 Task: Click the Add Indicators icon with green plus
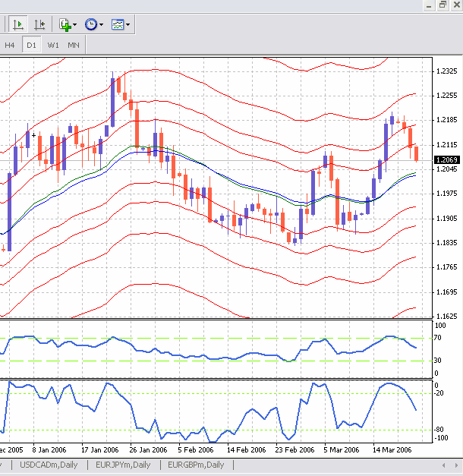point(65,25)
